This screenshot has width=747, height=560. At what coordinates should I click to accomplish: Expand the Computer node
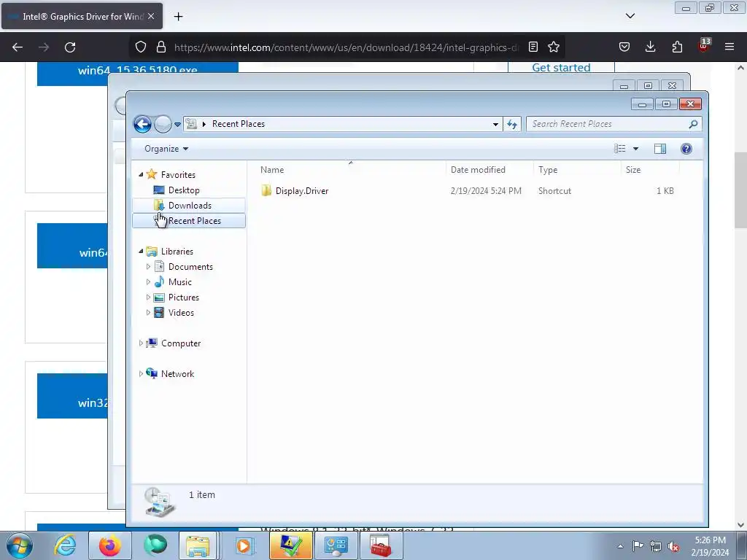point(141,343)
